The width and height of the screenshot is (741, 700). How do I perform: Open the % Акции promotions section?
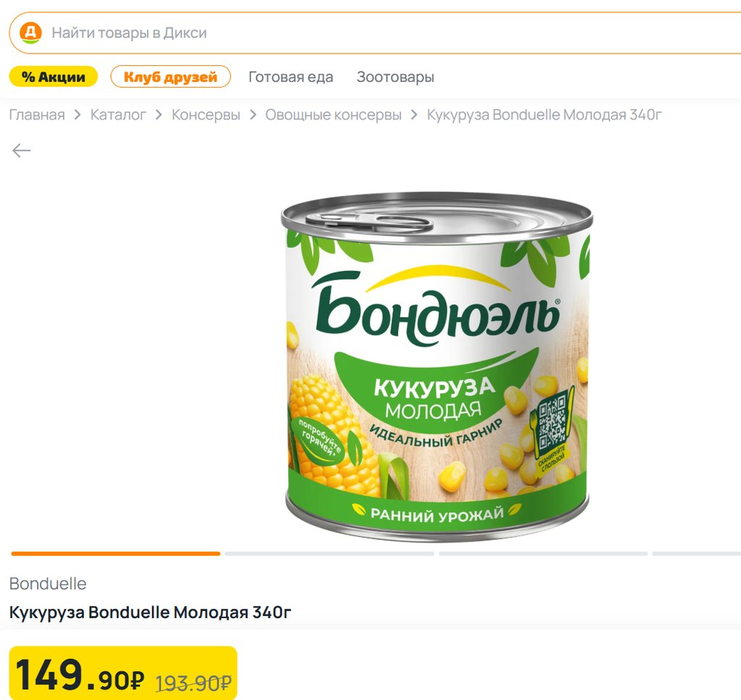click(53, 77)
